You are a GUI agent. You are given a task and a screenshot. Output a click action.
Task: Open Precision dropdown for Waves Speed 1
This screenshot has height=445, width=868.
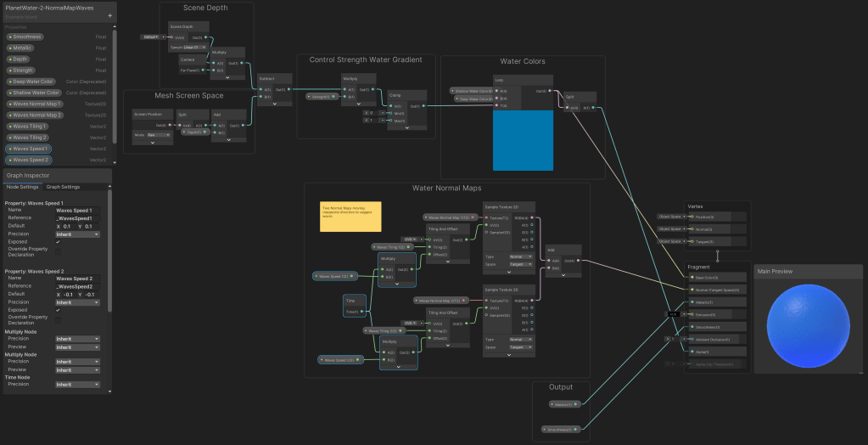click(x=77, y=234)
